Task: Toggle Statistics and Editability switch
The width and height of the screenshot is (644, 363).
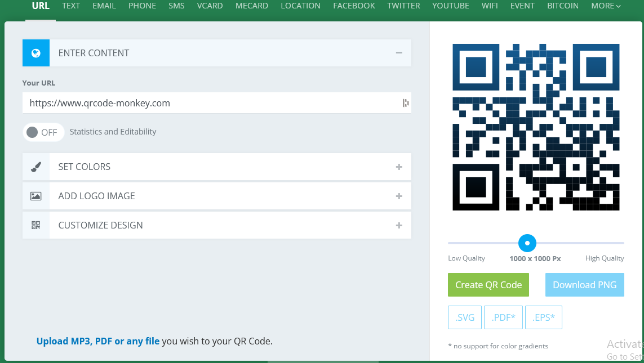Action: pyautogui.click(x=43, y=132)
